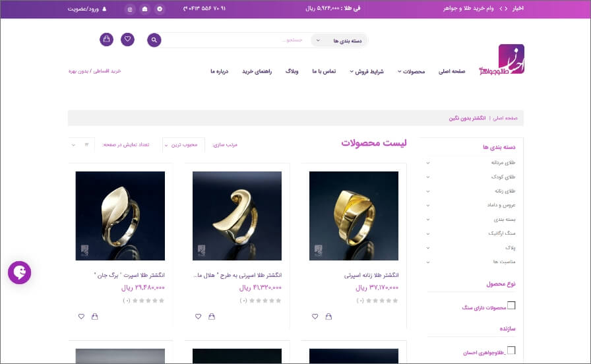Click the صفحه اصلی breadcrumb link
591x364 pixels.
pos(505,118)
